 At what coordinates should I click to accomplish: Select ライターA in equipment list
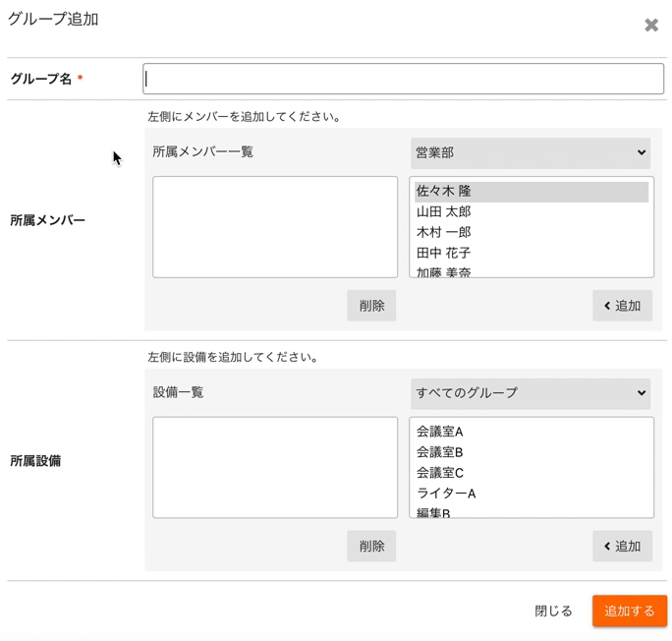(446, 494)
